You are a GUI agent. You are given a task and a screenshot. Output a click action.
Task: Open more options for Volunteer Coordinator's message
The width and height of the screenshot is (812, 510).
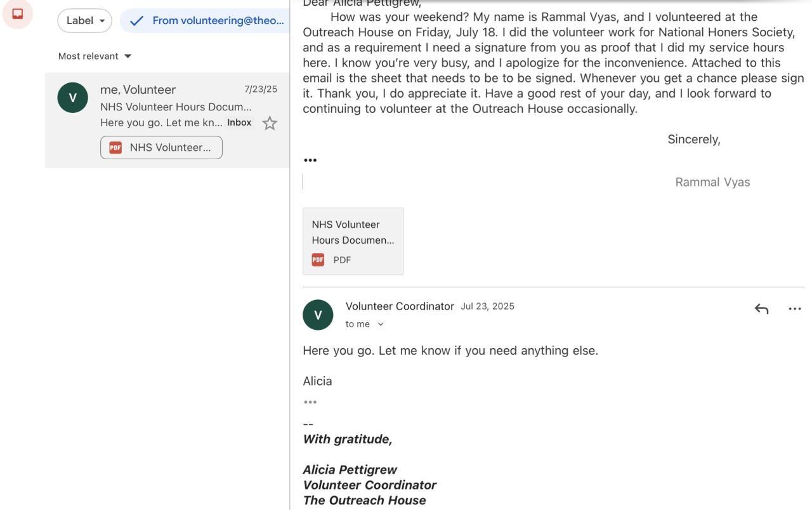794,309
